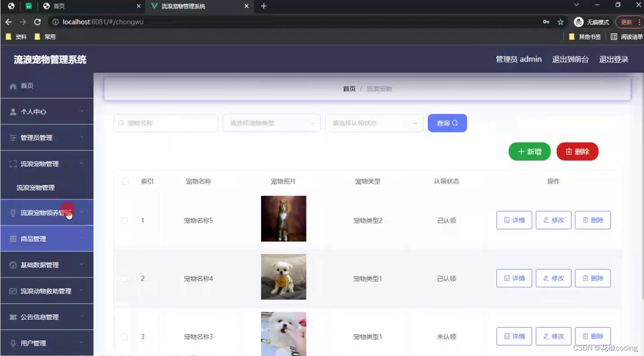Click the person icon next to 个人中心
644x356 pixels.
click(13, 111)
